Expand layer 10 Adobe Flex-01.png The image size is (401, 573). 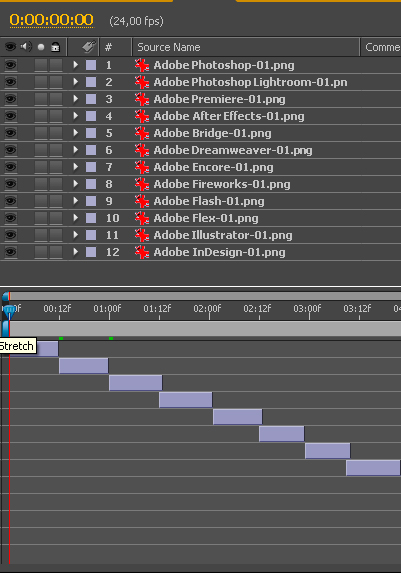tap(76, 218)
